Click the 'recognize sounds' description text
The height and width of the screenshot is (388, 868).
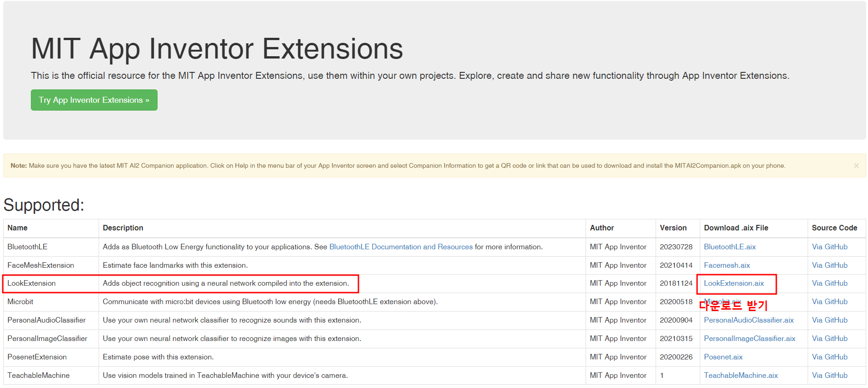point(232,320)
